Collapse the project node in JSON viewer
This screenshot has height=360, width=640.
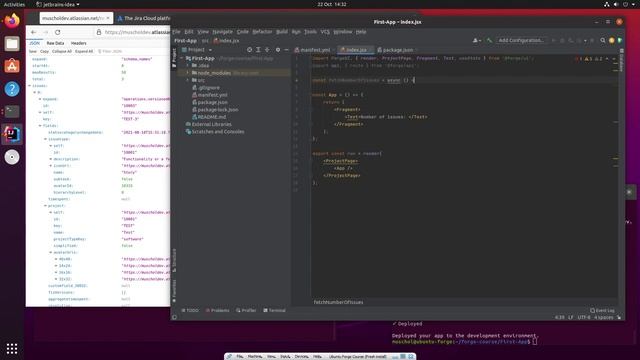(45, 206)
